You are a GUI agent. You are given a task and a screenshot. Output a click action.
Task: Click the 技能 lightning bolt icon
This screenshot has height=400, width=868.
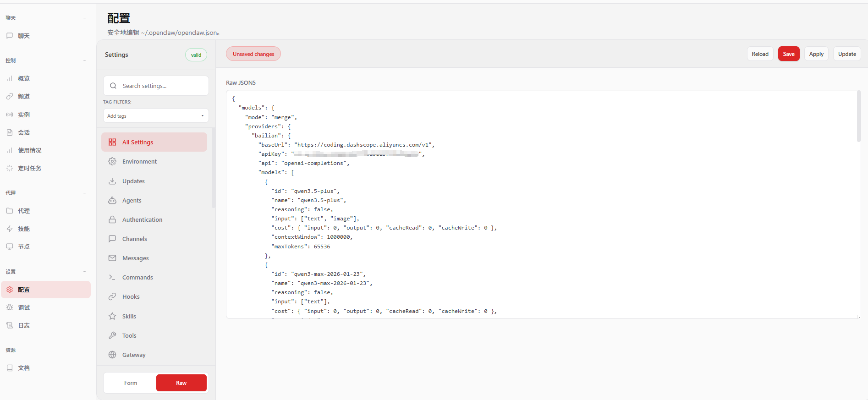point(10,229)
